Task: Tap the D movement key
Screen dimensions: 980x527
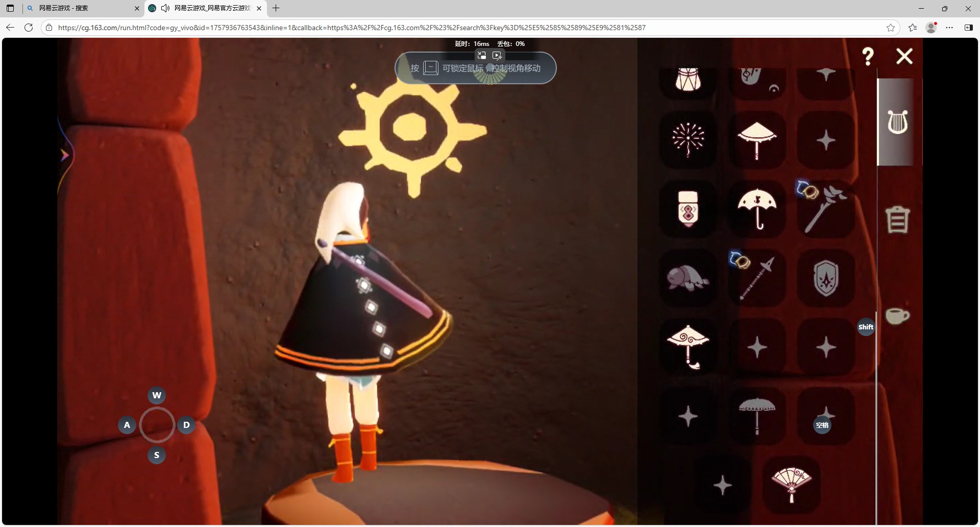Action: coord(186,425)
